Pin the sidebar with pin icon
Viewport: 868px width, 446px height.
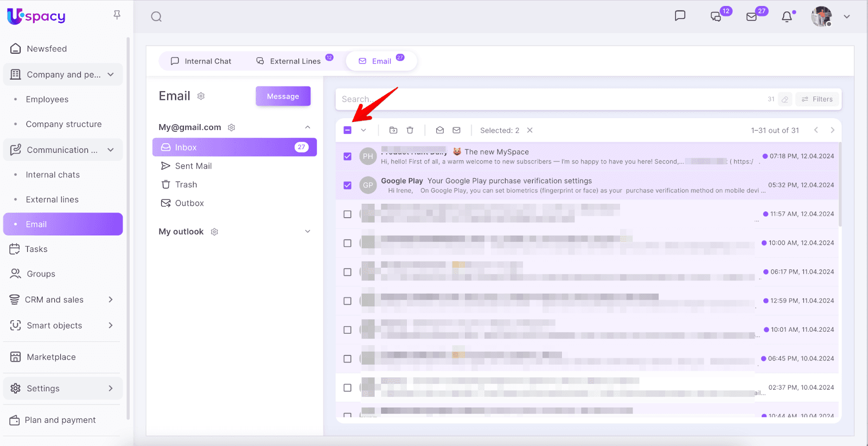pyautogui.click(x=117, y=15)
